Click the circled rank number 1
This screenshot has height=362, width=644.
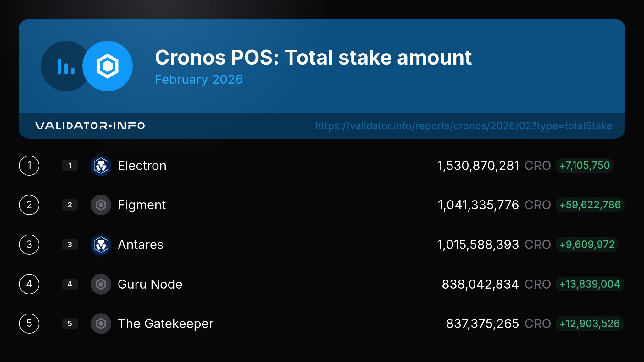click(29, 166)
